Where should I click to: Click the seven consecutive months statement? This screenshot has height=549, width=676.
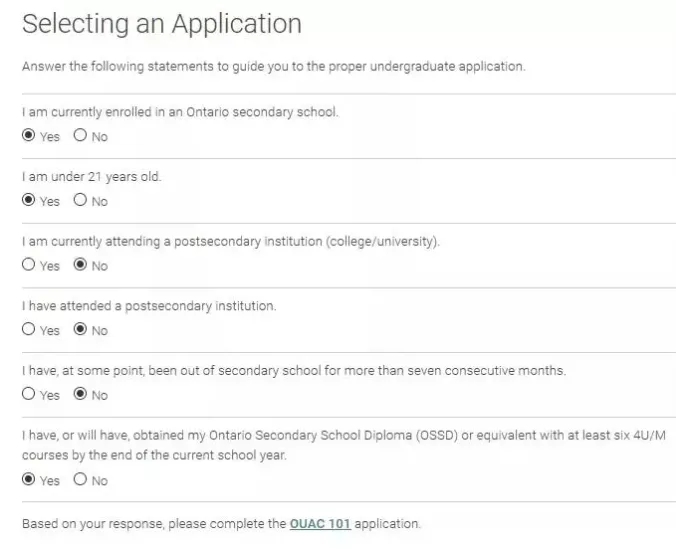pos(293,370)
